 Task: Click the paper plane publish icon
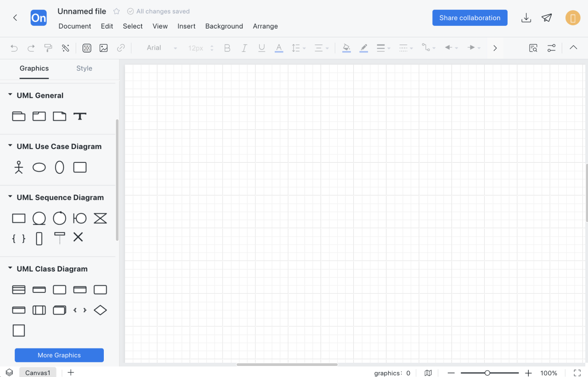[x=547, y=18]
